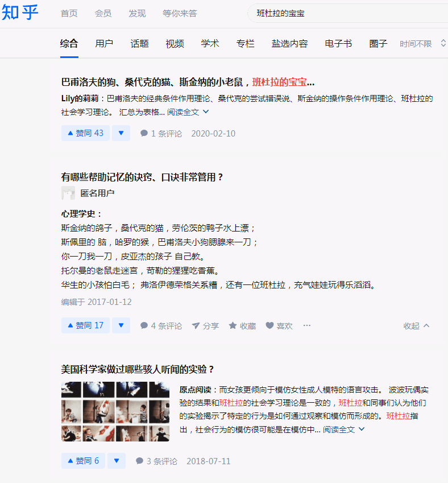Click 编辑于 2017-01-12 timestamp
This screenshot has width=448, height=483.
point(97,302)
